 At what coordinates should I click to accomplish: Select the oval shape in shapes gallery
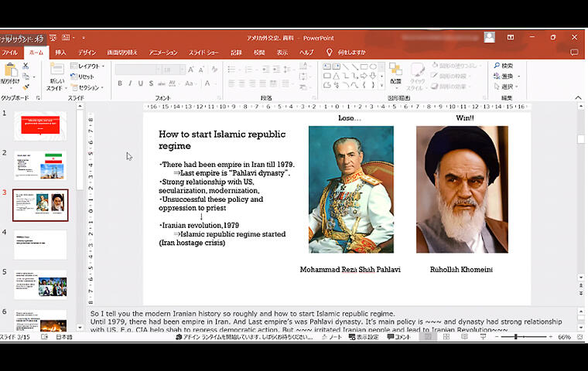pos(373,66)
